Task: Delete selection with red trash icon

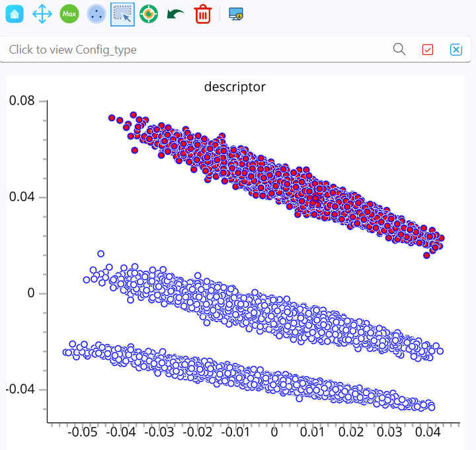Action: click(x=203, y=14)
